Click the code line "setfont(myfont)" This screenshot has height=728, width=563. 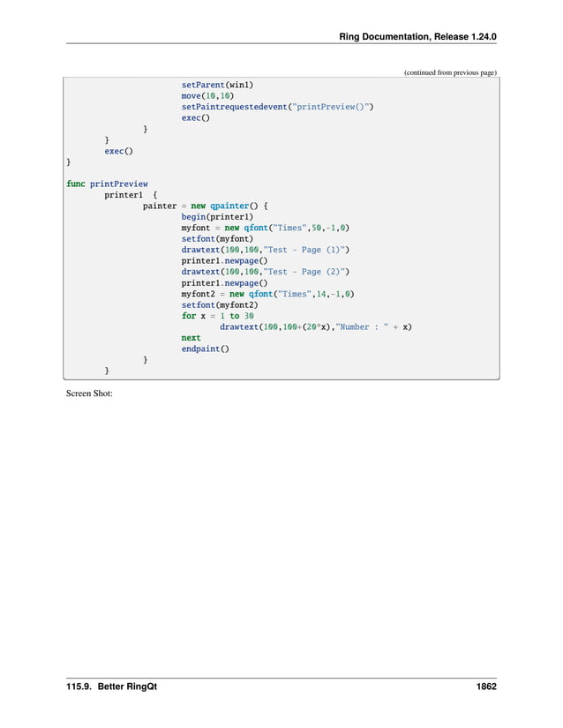point(217,238)
